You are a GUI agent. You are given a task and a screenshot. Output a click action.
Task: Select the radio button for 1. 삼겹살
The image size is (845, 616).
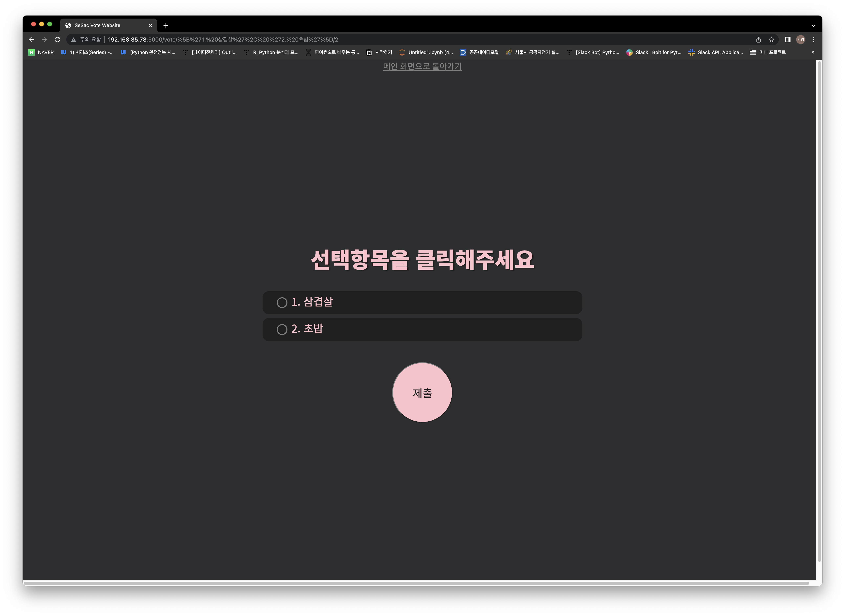[x=282, y=302]
